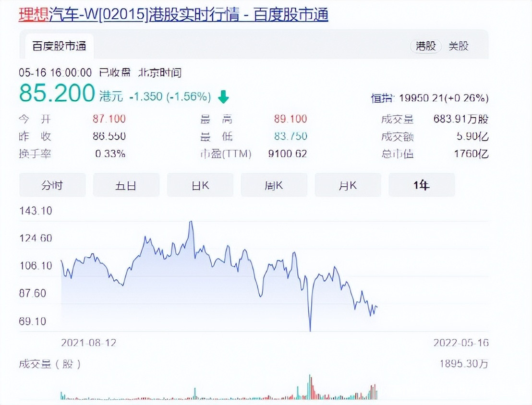Select the 百度股市通 tab
532x405 pixels.
point(59,46)
